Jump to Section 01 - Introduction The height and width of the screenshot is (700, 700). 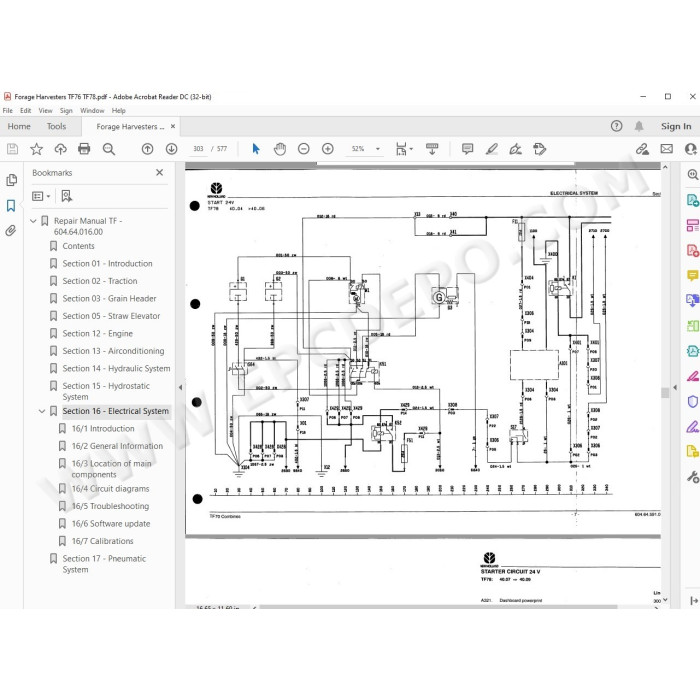[107, 263]
